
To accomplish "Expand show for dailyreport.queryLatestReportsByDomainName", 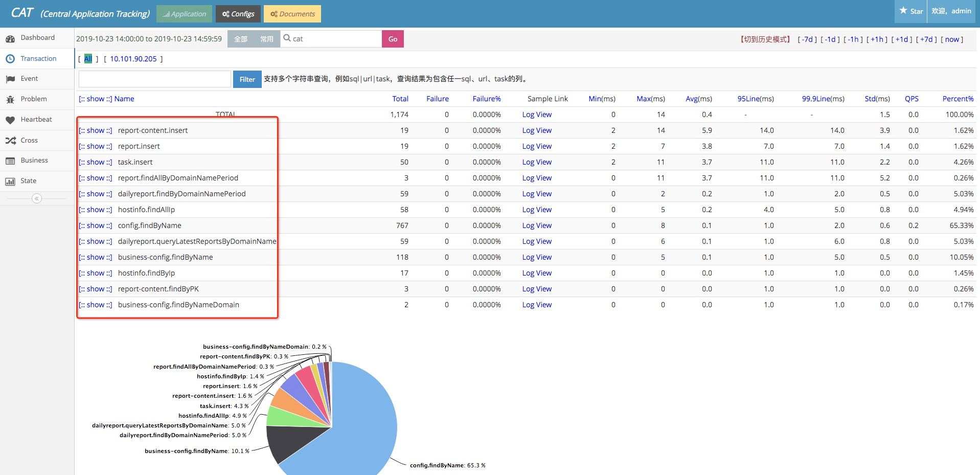I will point(96,241).
